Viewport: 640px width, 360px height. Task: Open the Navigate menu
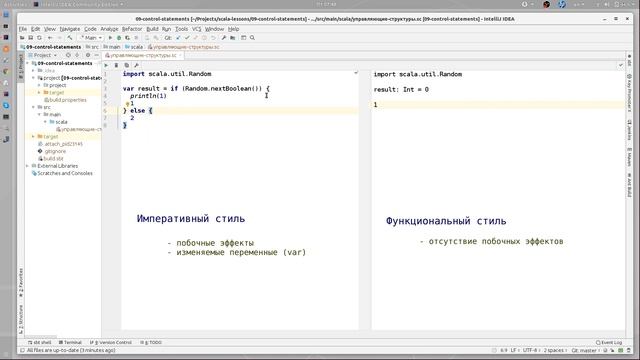coord(69,29)
